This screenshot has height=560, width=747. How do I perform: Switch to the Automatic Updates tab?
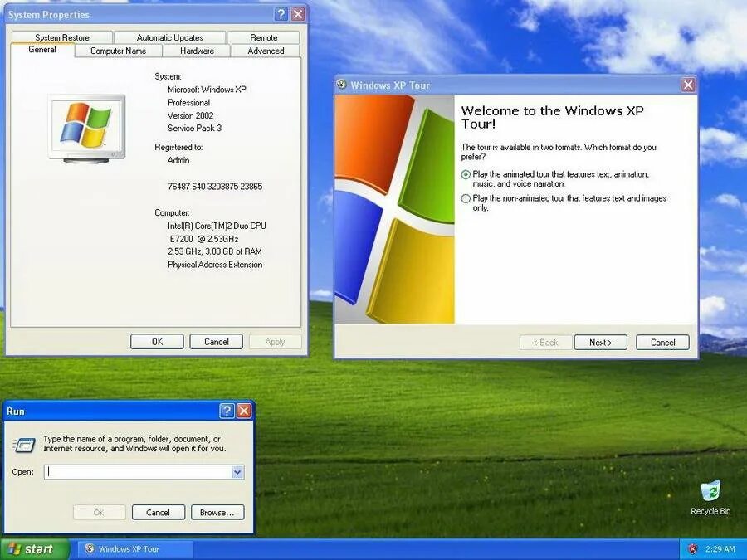[169, 37]
